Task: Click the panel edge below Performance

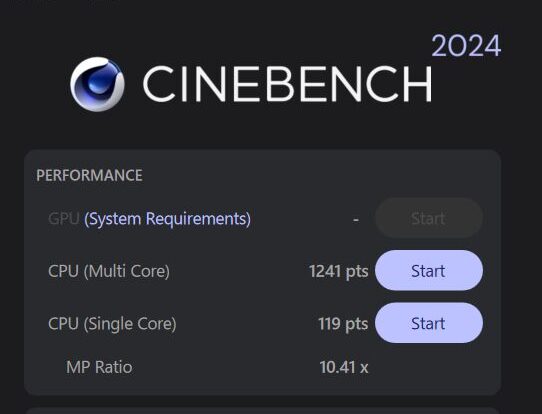Action: (263, 410)
